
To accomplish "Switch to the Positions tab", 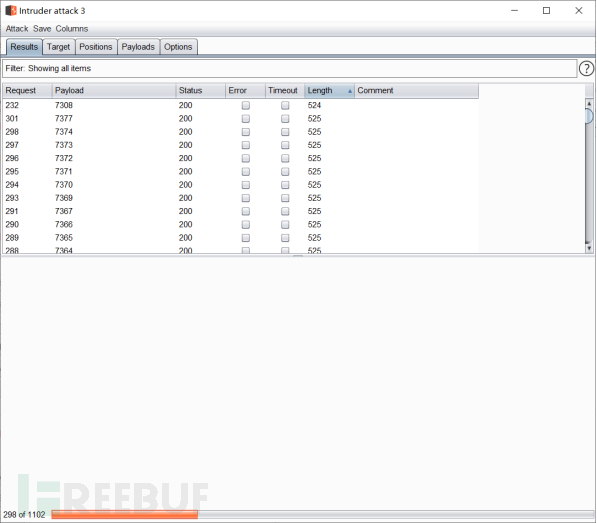I will click(x=96, y=47).
